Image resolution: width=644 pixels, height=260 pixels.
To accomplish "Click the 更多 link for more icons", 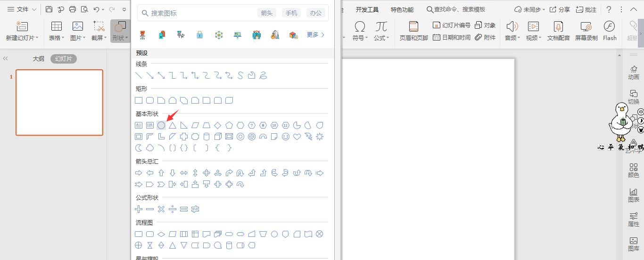I will pyautogui.click(x=315, y=34).
